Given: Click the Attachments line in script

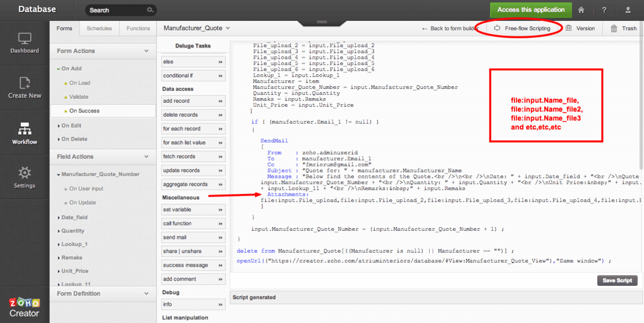Looking at the screenshot, I should (287, 195).
